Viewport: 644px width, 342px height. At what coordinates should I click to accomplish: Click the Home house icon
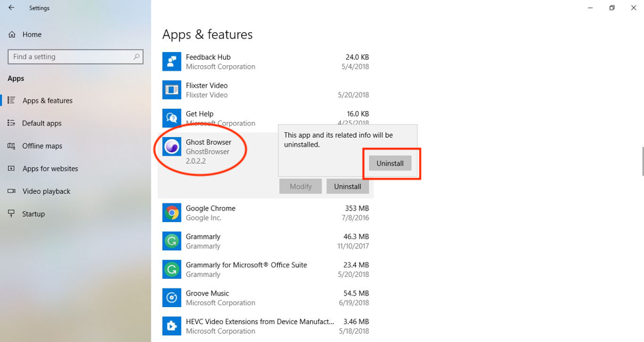(12, 34)
